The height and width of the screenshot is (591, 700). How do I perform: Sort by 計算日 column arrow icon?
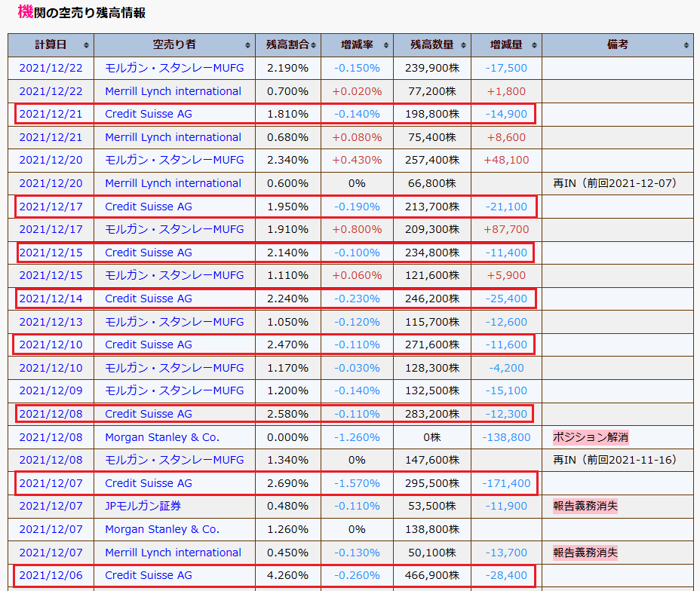87,45
